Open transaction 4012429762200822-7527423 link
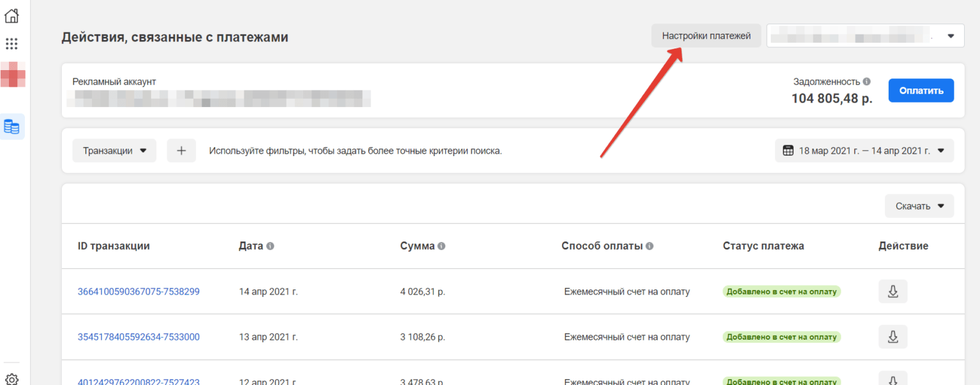 (x=138, y=382)
